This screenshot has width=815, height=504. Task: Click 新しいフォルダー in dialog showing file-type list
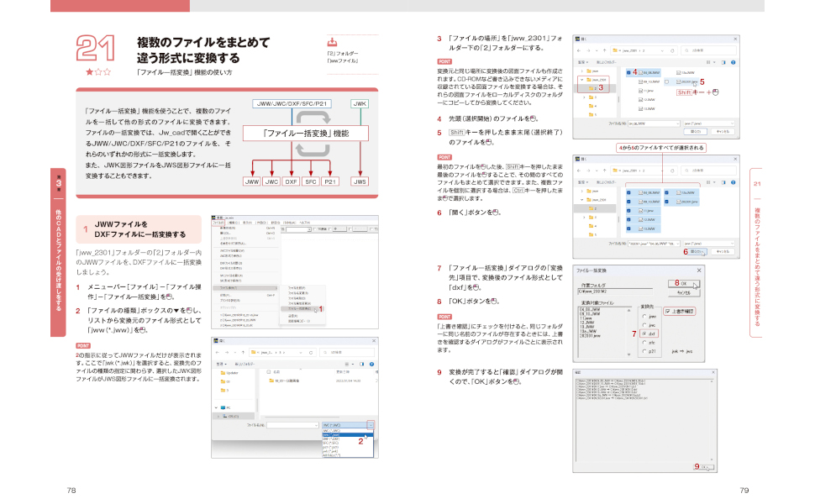click(x=244, y=365)
